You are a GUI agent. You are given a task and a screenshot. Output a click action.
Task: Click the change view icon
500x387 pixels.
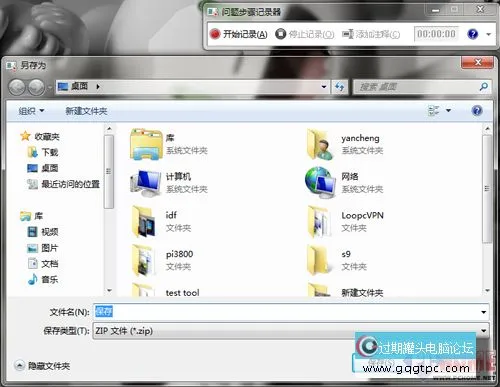pos(434,111)
